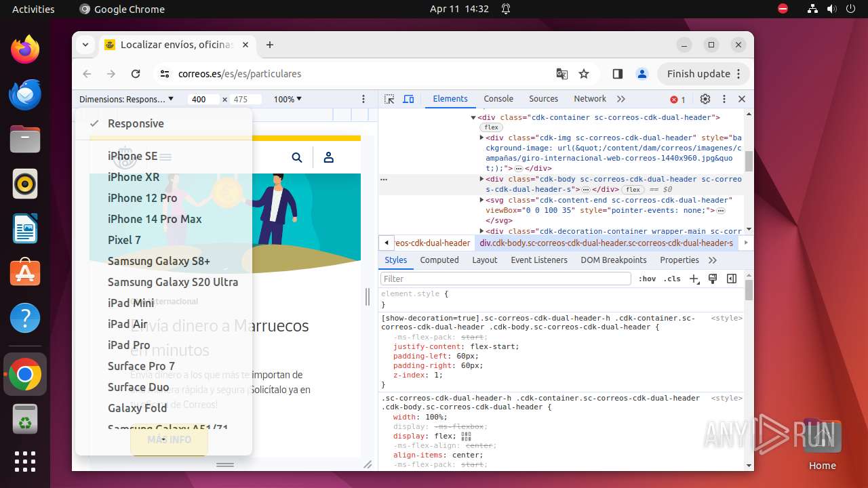Click the Activities button
Image resolution: width=868 pixels, height=488 pixels.
pos(33,9)
